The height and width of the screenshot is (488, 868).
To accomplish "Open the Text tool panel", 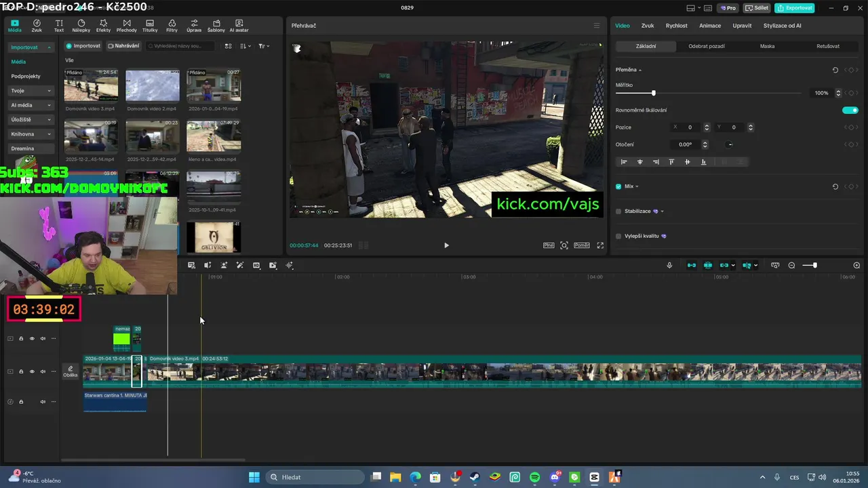I will [x=59, y=26].
